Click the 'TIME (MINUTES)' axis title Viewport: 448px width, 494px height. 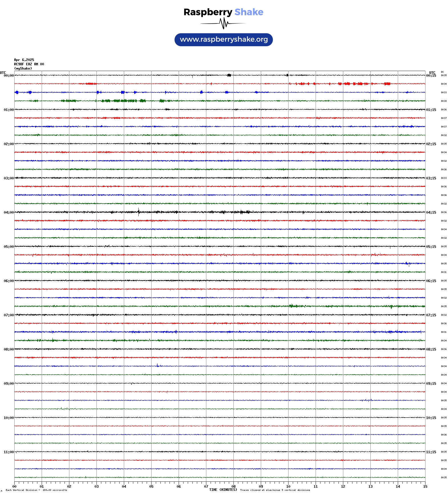tap(223, 490)
